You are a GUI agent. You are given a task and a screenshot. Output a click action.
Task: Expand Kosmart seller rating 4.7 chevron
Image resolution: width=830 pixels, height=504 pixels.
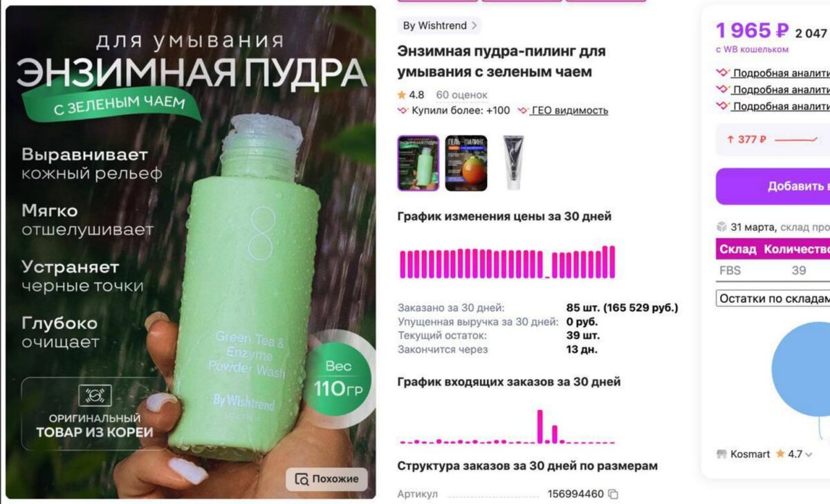point(809,455)
